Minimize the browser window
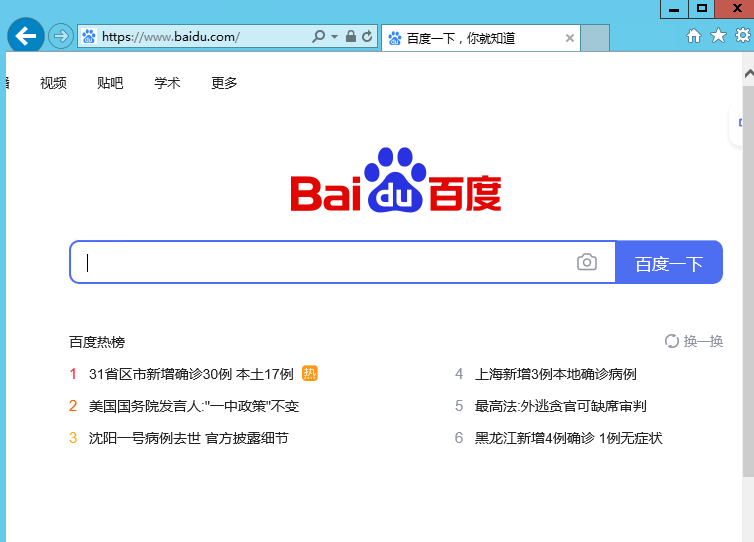This screenshot has width=754, height=542. click(x=674, y=9)
